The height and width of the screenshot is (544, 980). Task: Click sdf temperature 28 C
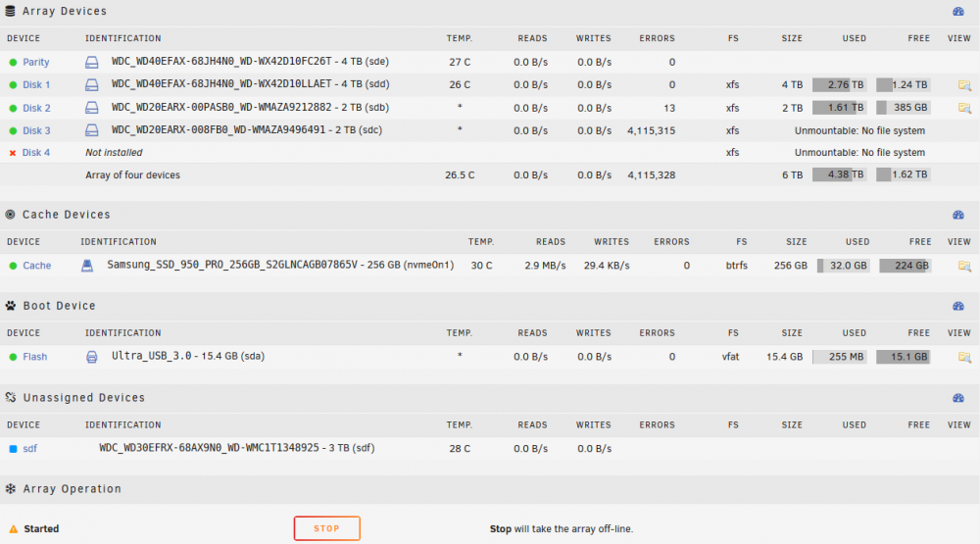(x=460, y=448)
